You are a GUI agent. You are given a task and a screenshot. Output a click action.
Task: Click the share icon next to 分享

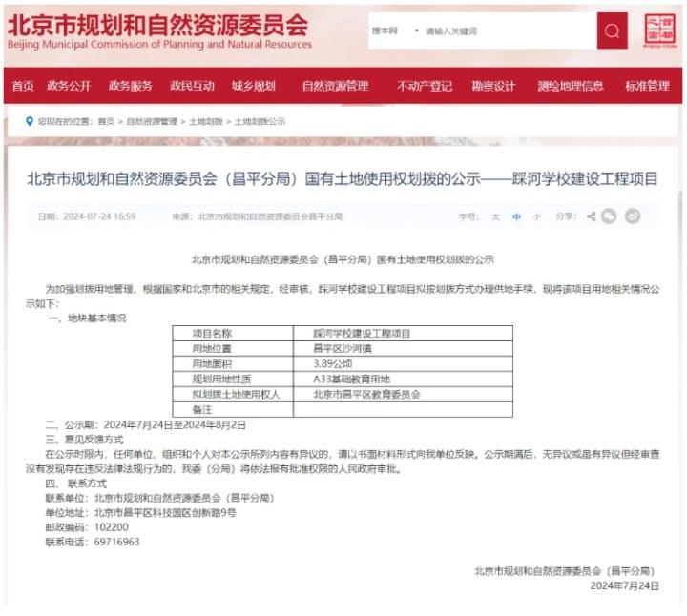591,216
